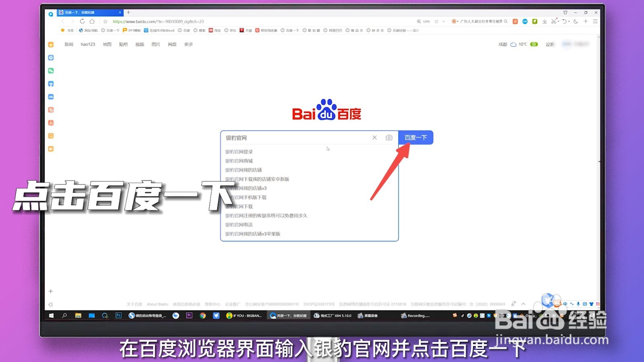Open the 贴吧 menu item
This screenshot has height=362, width=644.
123,44
